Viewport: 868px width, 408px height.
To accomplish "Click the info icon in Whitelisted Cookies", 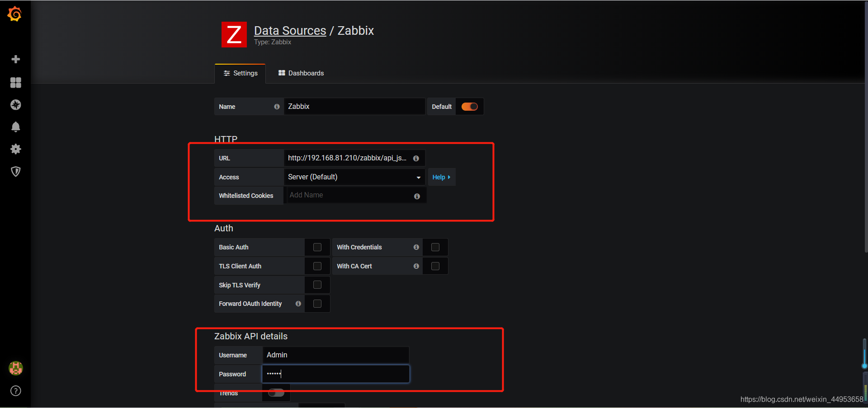I will [417, 196].
